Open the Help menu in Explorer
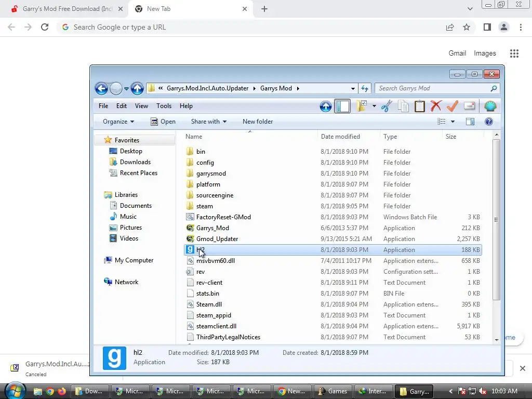Viewport: 532px width, 399px height. [x=186, y=106]
